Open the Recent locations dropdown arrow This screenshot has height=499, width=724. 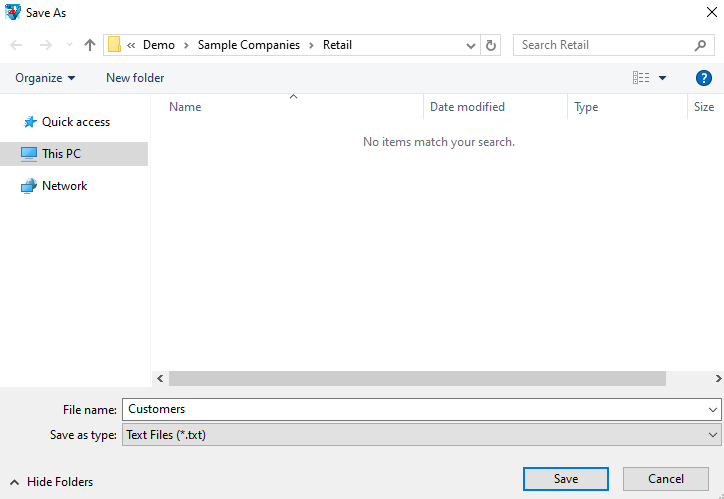[68, 45]
